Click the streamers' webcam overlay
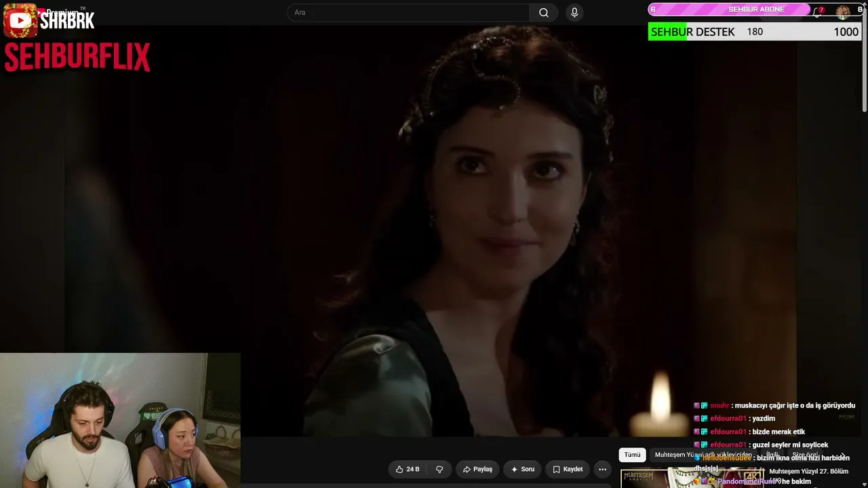 click(120, 420)
